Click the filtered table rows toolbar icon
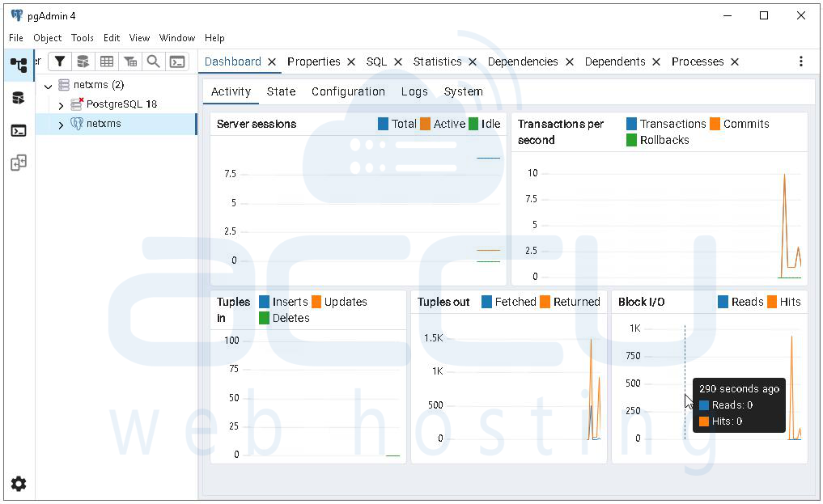The image size is (823, 504). [130, 61]
